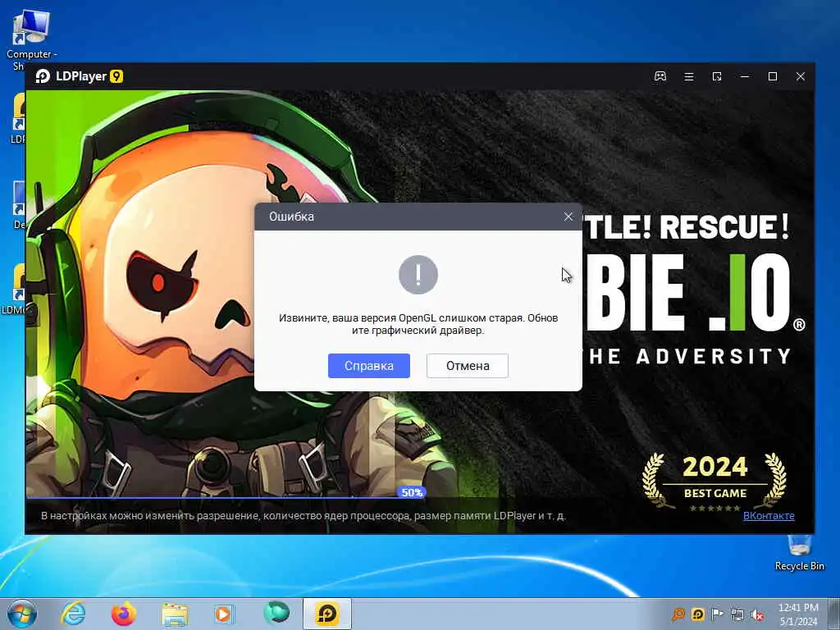Image resolution: width=840 pixels, height=630 pixels.
Task: Open Action Center flag in tray
Action: 717,614
